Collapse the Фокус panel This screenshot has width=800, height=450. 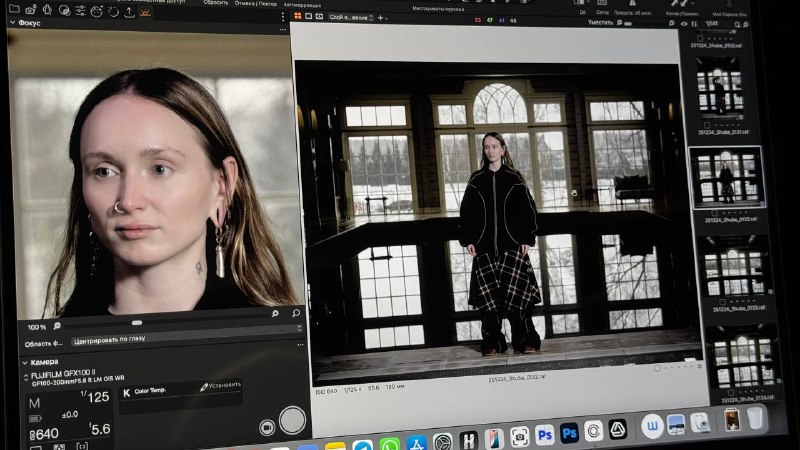tap(12, 23)
